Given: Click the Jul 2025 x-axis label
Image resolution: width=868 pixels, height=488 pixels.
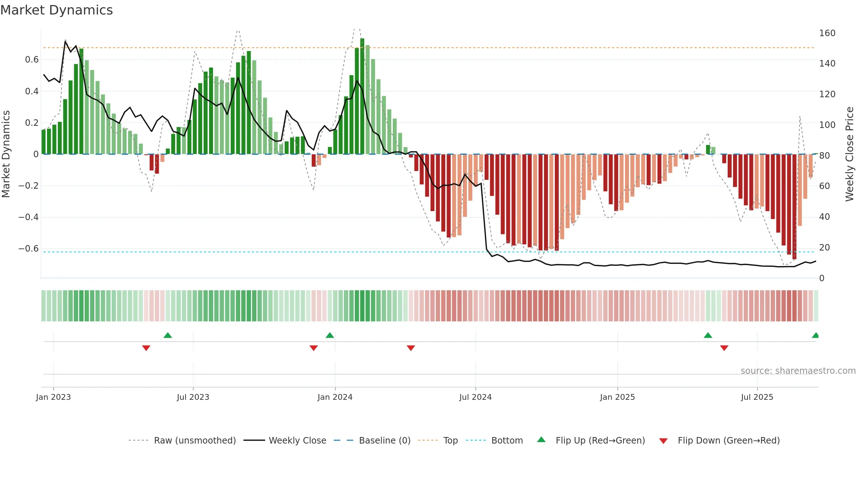Looking at the screenshot, I should 757,397.
